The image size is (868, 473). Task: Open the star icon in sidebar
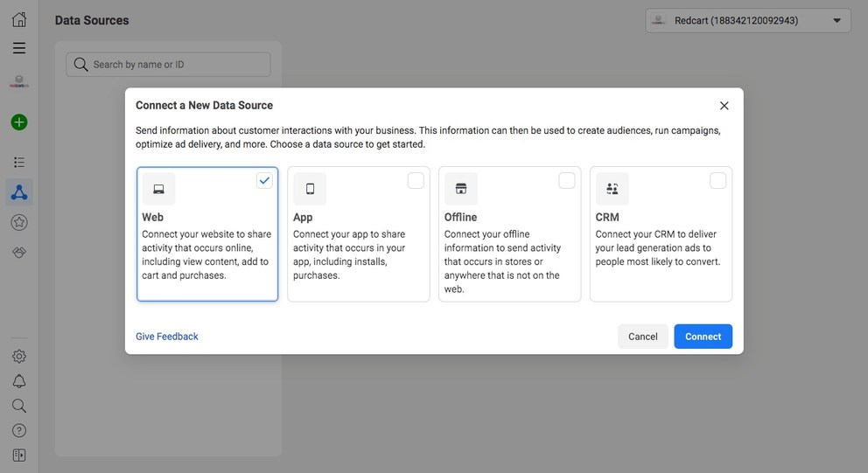[19, 222]
